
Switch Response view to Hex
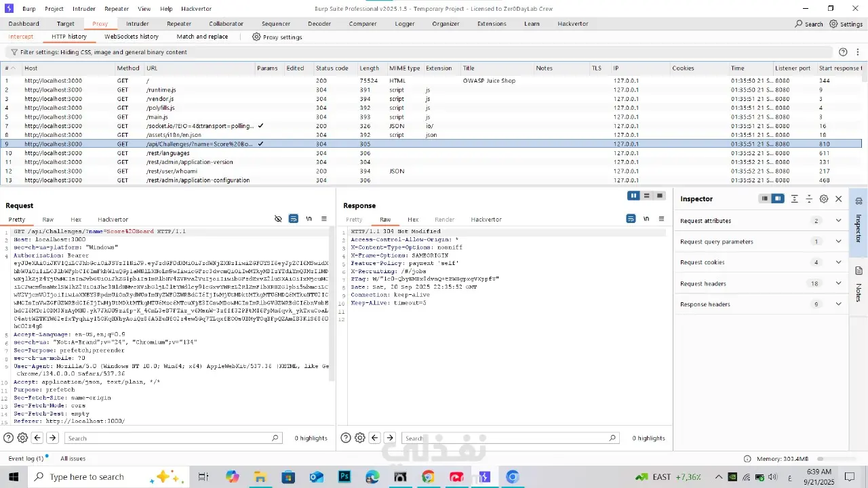pyautogui.click(x=413, y=220)
